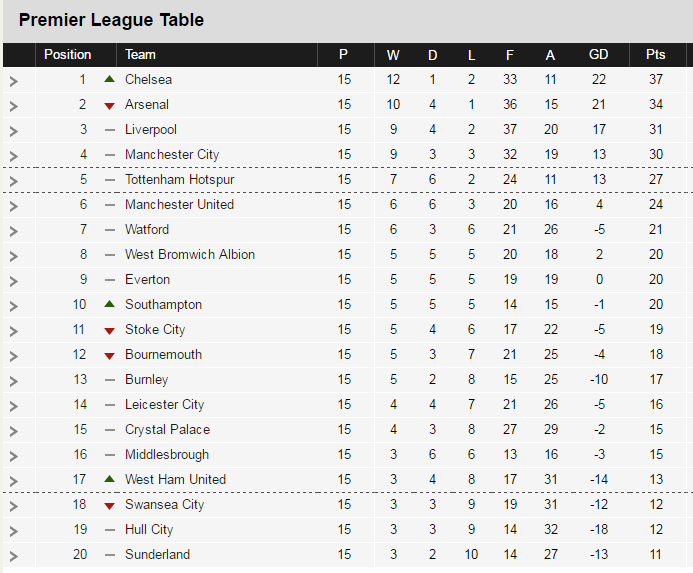Expand the Watford row chevron

13,231
